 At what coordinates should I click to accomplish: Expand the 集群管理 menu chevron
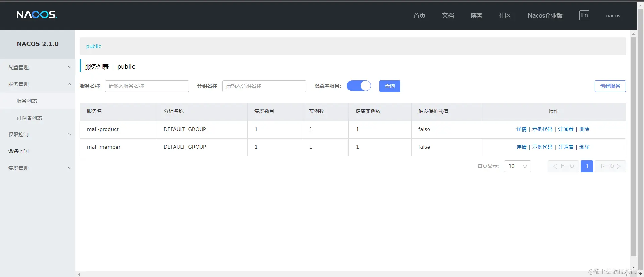(x=70, y=168)
